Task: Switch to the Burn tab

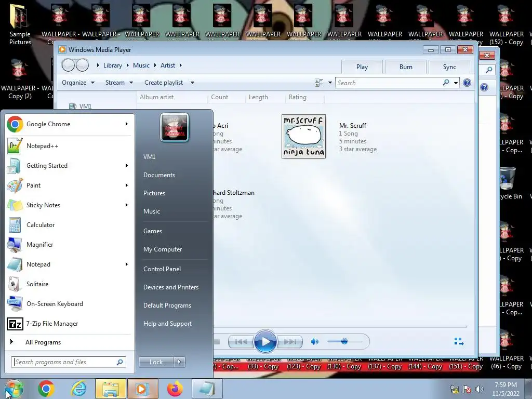Action: (406, 67)
